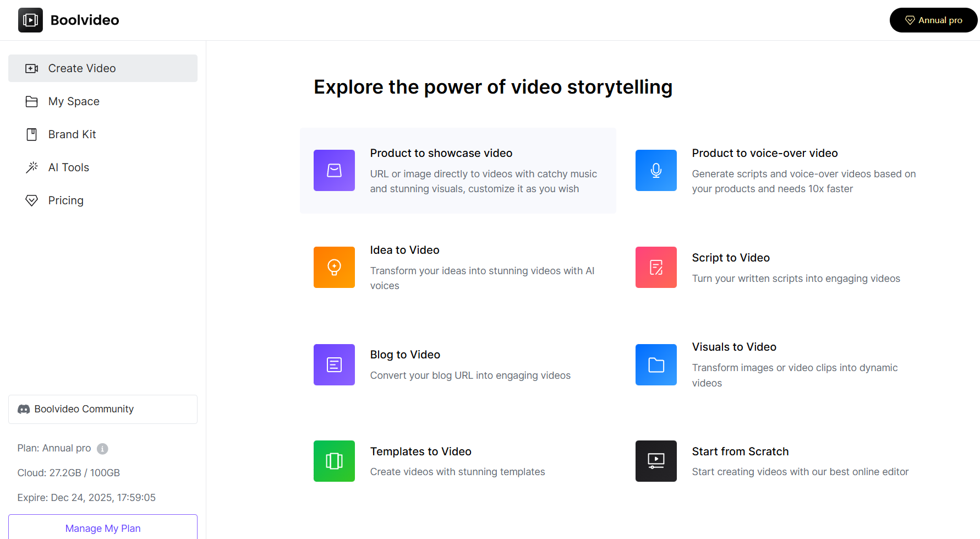Select the Blog to Video title
This screenshot has width=980, height=539.
[x=405, y=355]
